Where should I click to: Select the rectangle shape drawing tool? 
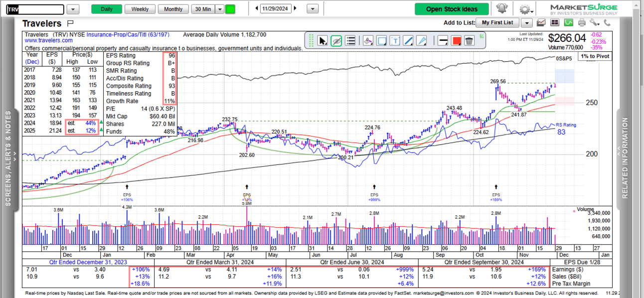pyautogui.click(x=382, y=41)
